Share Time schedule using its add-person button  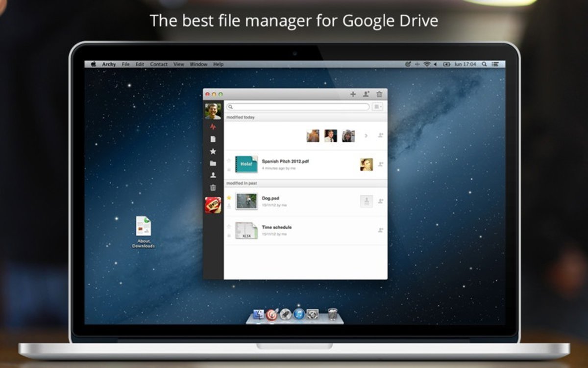[380, 230]
